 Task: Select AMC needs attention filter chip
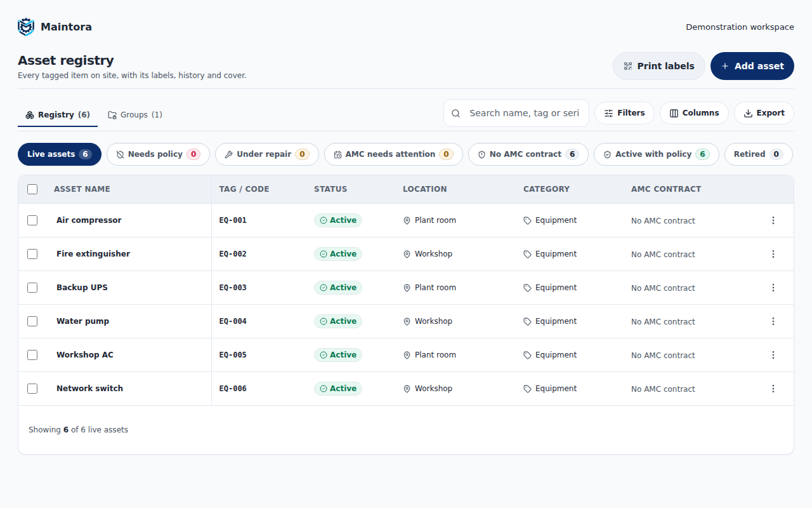tap(393, 154)
